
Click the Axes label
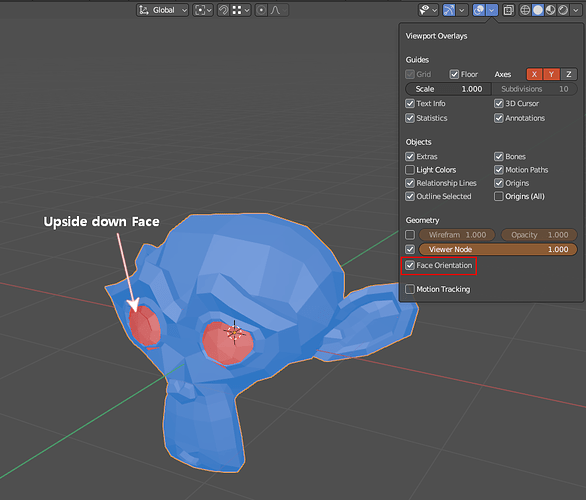point(503,74)
